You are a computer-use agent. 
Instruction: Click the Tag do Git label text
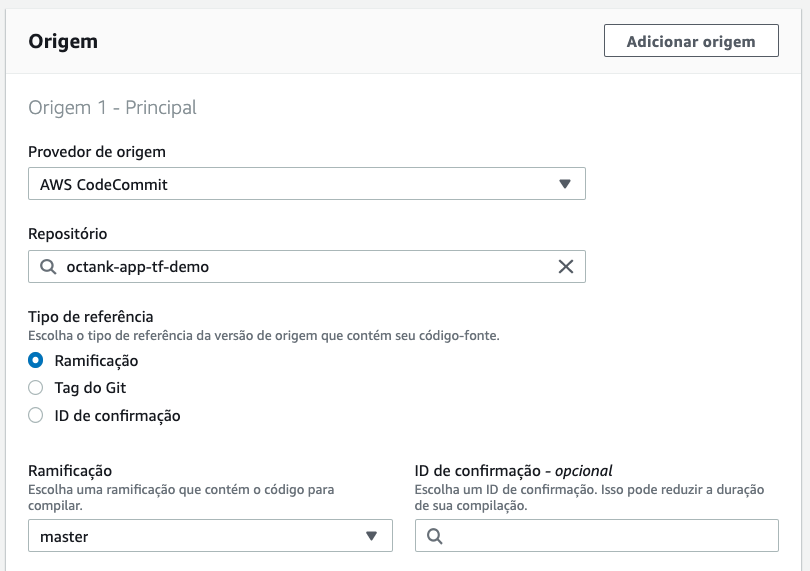(90, 388)
